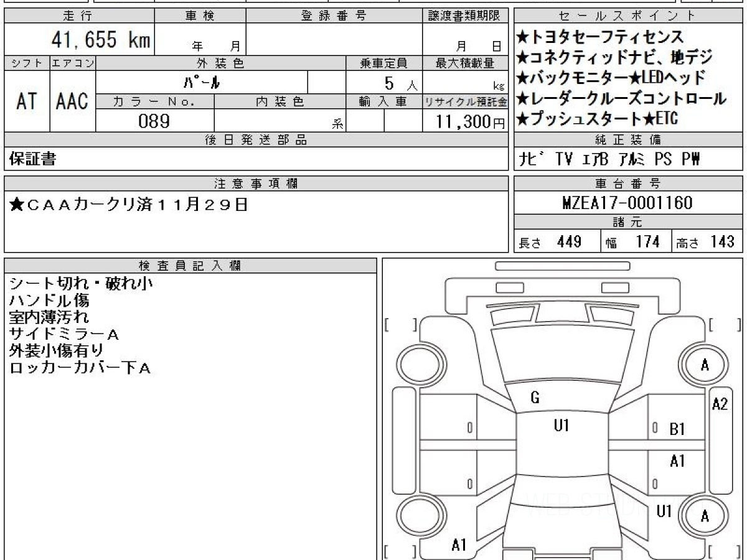Click the 譲渡書類期限 header
Image resolution: width=747 pixels, height=560 pixels.
pos(466,16)
